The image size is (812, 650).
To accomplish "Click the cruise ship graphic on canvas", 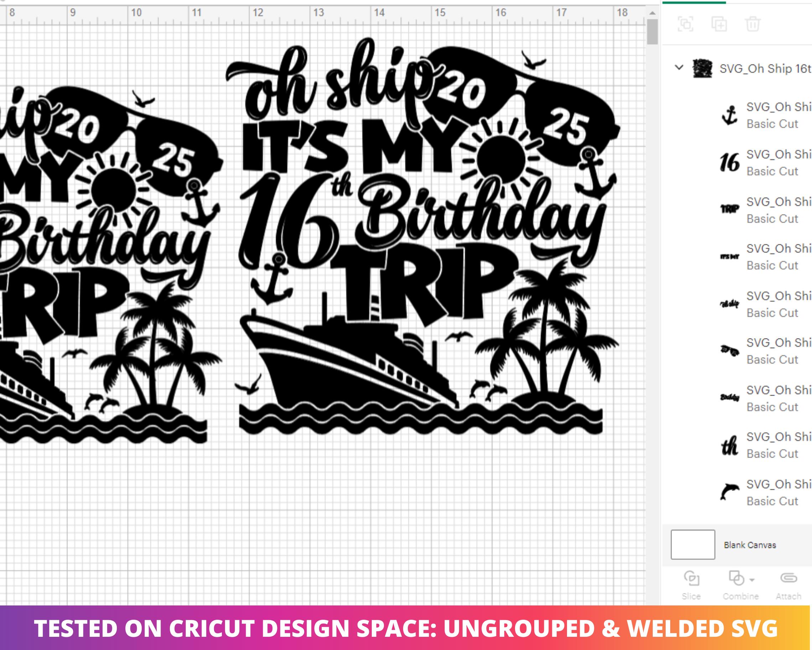I will [347, 362].
